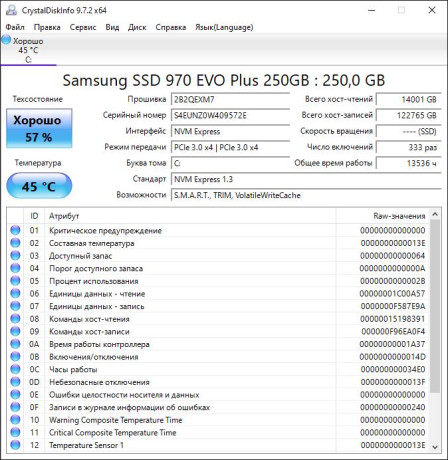Screen dimensions: 448x460
Task: Click the Общее время работы value 13536 ч
Action: point(409,163)
